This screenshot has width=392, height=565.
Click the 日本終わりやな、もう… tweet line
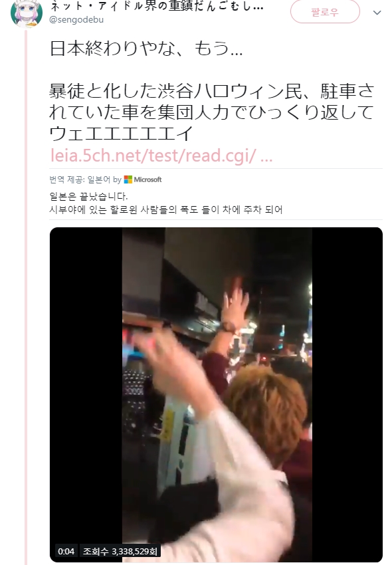click(146, 49)
